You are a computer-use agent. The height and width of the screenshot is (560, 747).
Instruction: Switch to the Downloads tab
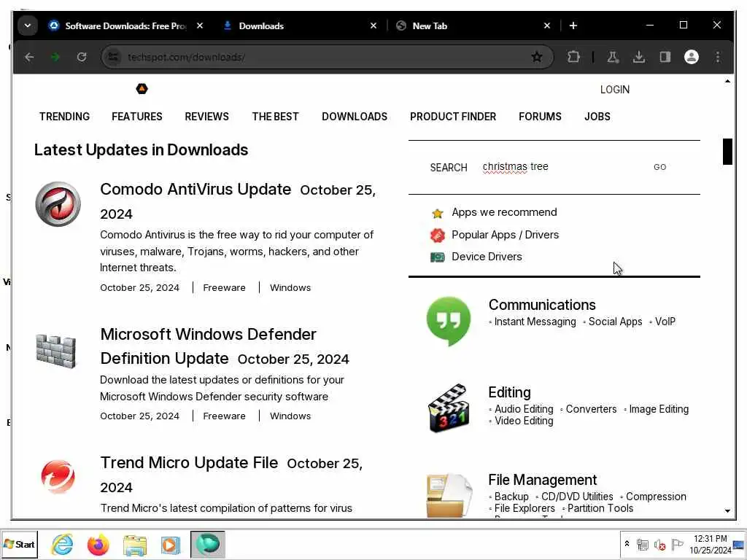pyautogui.click(x=261, y=26)
